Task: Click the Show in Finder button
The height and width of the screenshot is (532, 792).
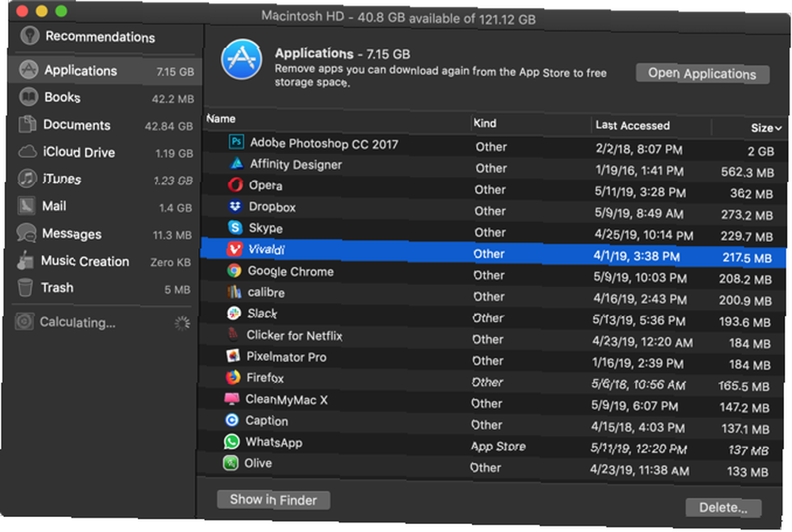Action: [273, 500]
